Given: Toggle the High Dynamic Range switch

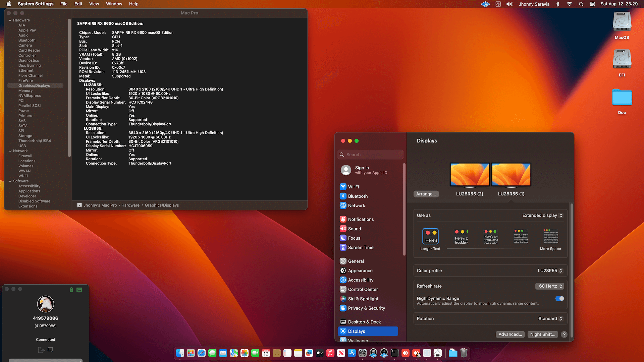Looking at the screenshot, I should pos(559,298).
